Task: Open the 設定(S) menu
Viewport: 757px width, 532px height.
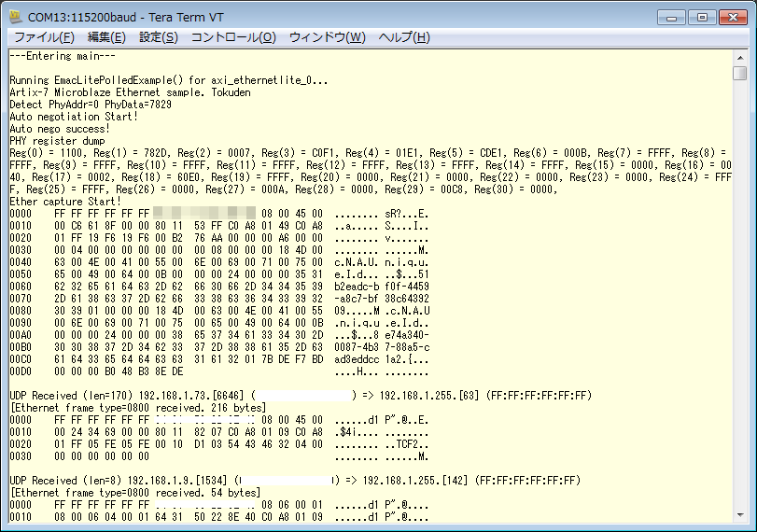Action: click(158, 37)
